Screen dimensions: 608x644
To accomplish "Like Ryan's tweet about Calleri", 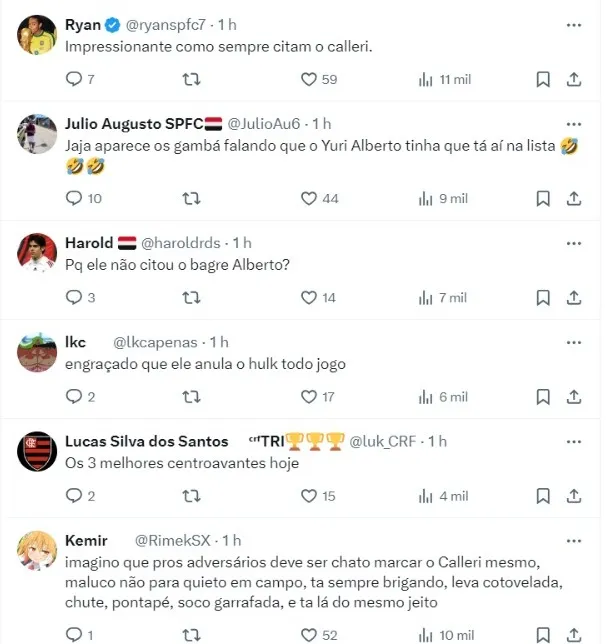I will [x=319, y=79].
